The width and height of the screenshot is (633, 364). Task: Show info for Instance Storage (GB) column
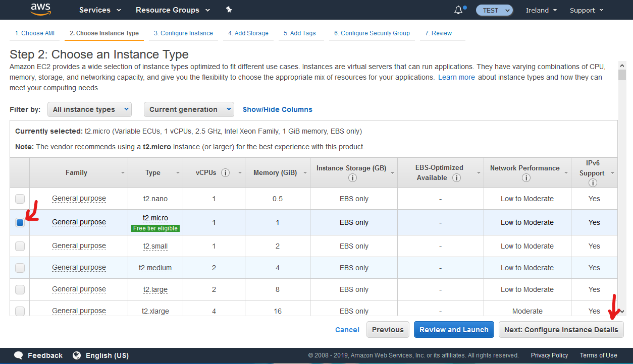pyautogui.click(x=352, y=177)
